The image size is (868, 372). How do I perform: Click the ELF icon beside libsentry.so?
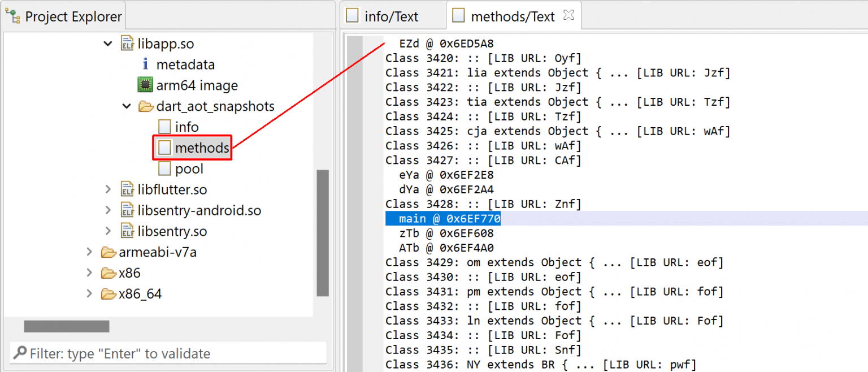tap(127, 231)
